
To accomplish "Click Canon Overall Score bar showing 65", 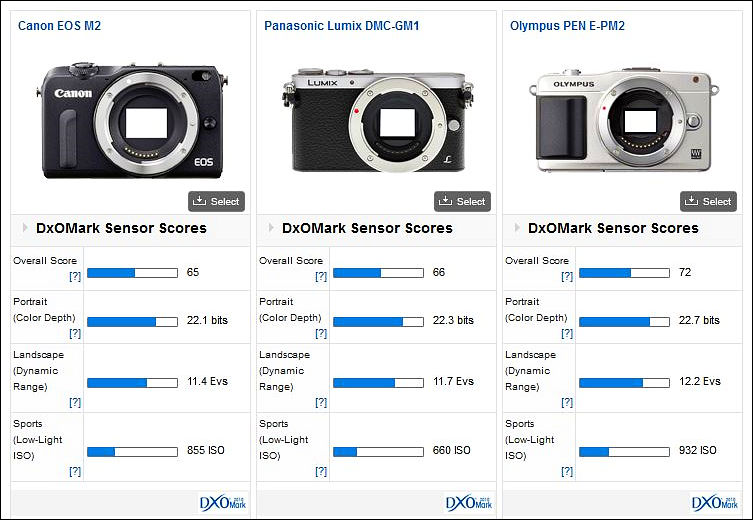I will coord(133,273).
